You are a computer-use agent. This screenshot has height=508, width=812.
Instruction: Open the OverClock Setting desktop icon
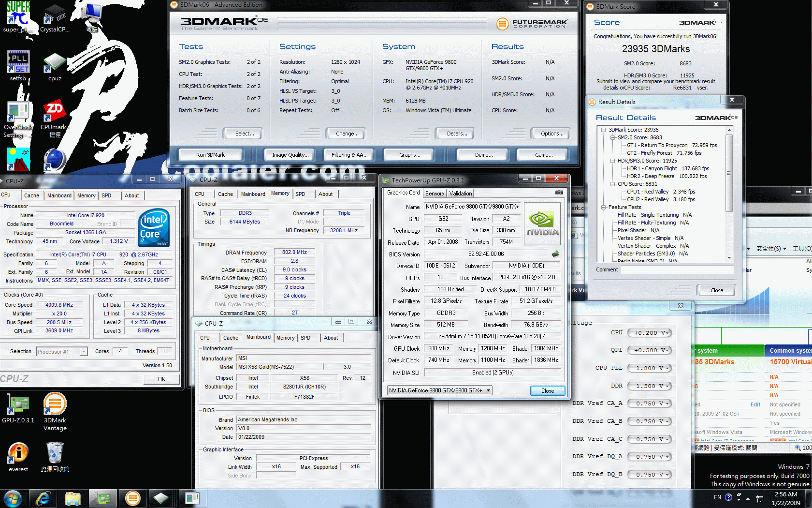pos(18,119)
